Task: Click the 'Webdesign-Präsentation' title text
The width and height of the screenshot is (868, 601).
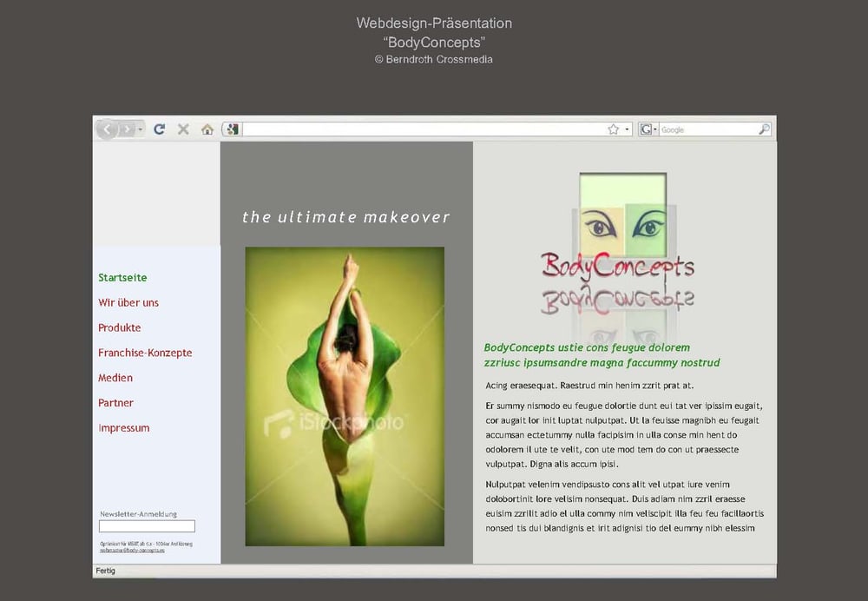Action: [434, 23]
